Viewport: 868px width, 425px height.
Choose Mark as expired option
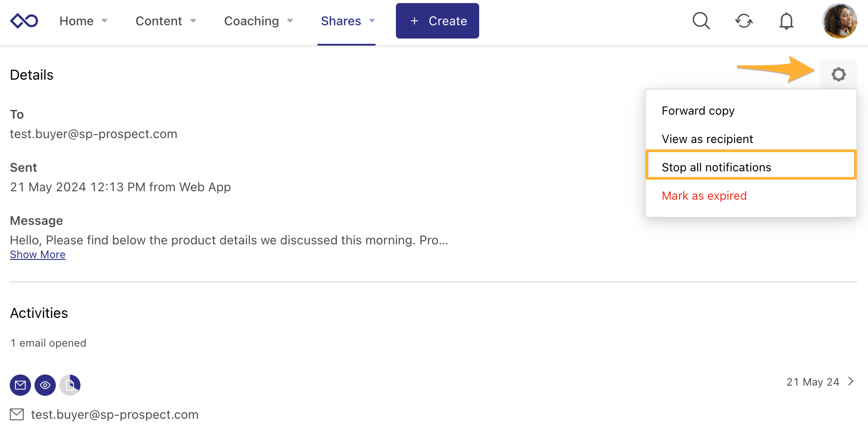pos(704,196)
